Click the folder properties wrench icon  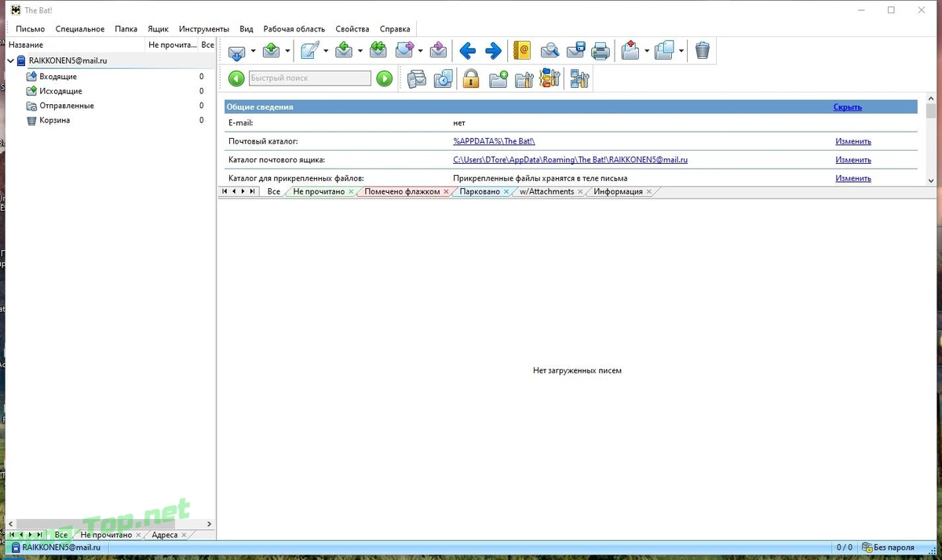tap(524, 78)
